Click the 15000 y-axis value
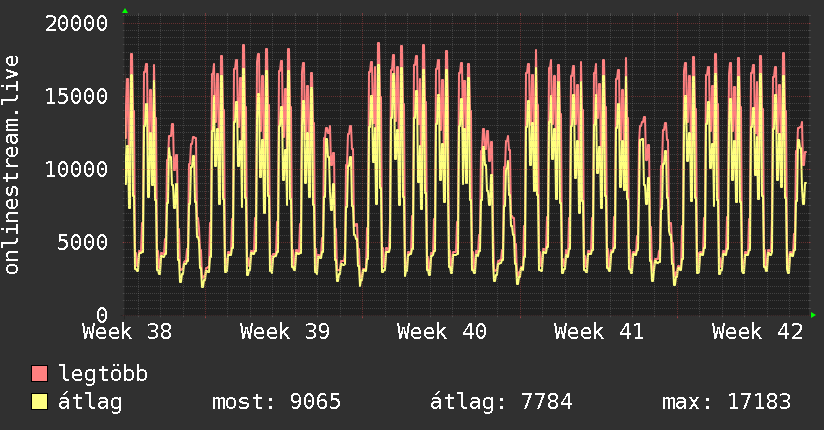This screenshot has width=824, height=430. click(x=76, y=96)
